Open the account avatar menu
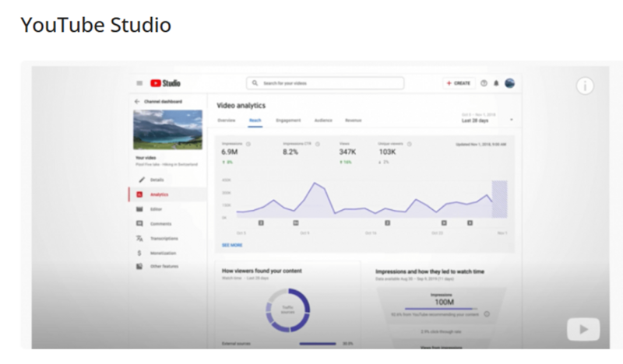This screenshot has width=623, height=364. tap(510, 83)
